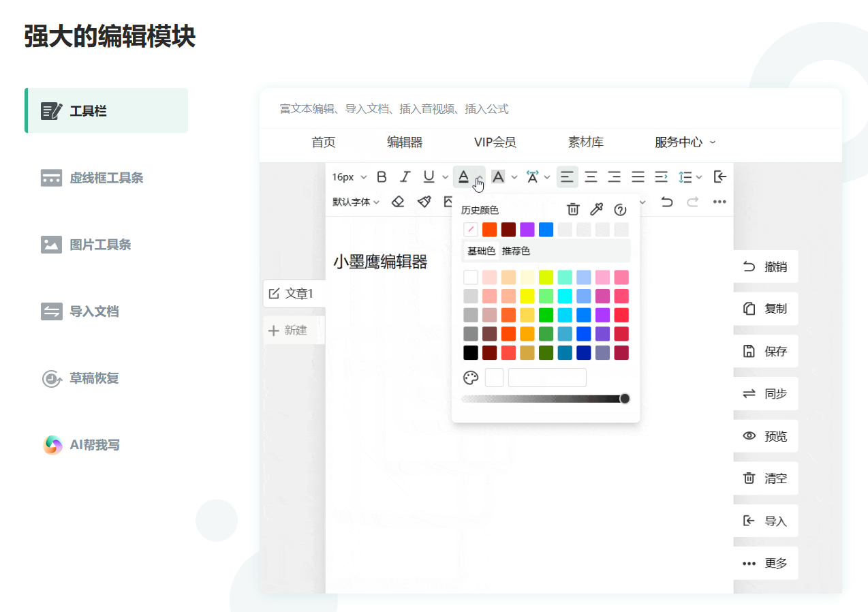Clear history colors with trash icon
This screenshot has height=612, width=868.
click(573, 209)
